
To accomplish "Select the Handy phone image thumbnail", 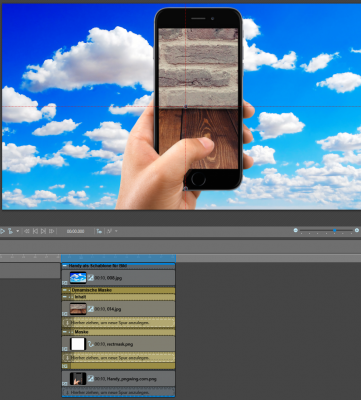I will coord(78,379).
